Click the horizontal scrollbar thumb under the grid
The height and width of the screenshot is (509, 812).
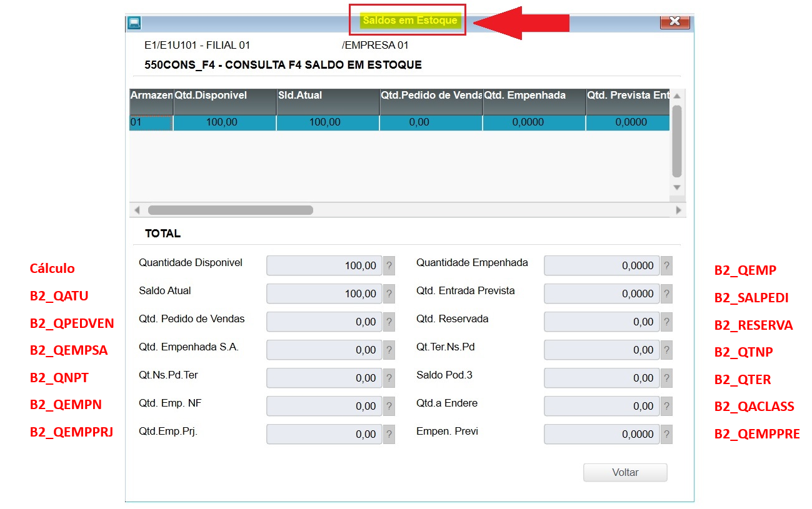pos(230,210)
